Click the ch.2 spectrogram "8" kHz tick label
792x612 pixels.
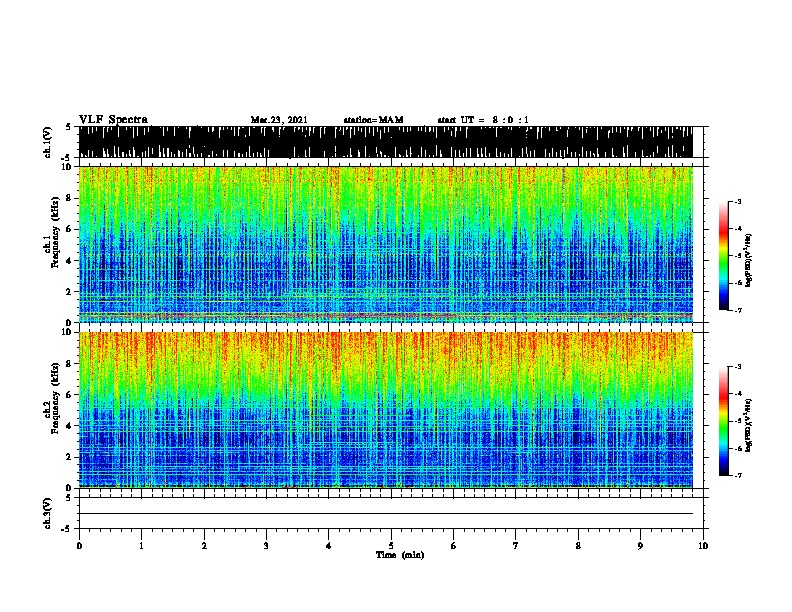(x=70, y=364)
